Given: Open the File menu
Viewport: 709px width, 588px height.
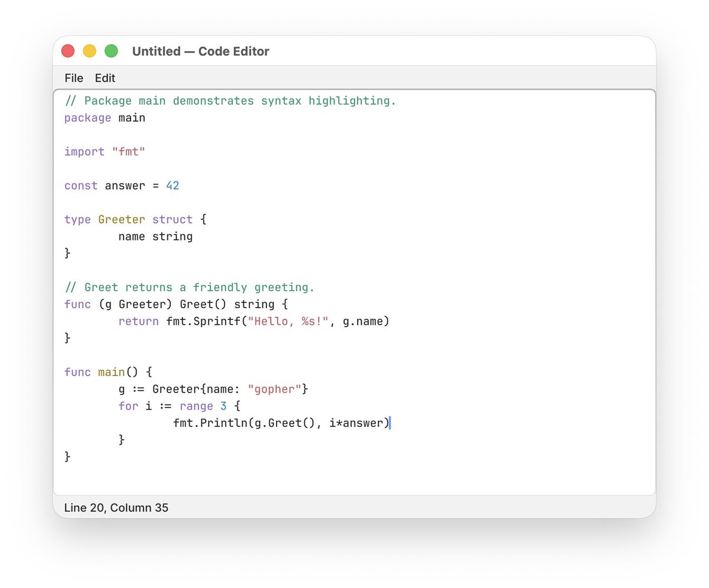Looking at the screenshot, I should click(x=74, y=78).
